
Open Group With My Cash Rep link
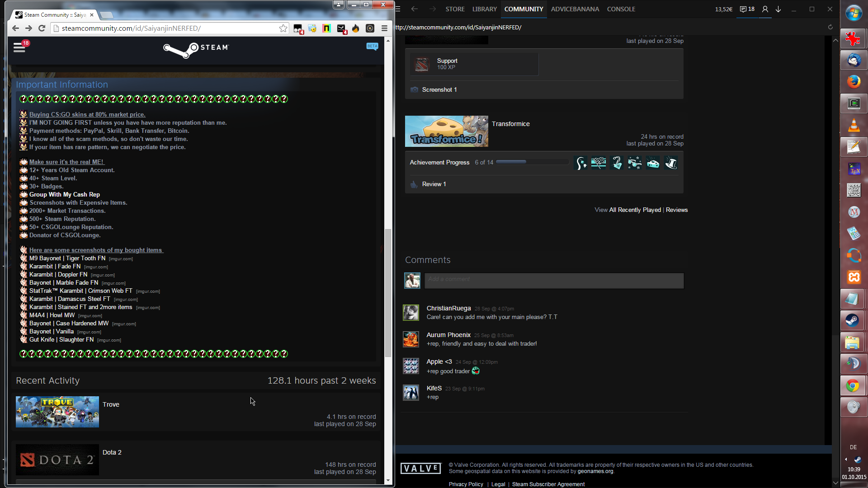65,195
